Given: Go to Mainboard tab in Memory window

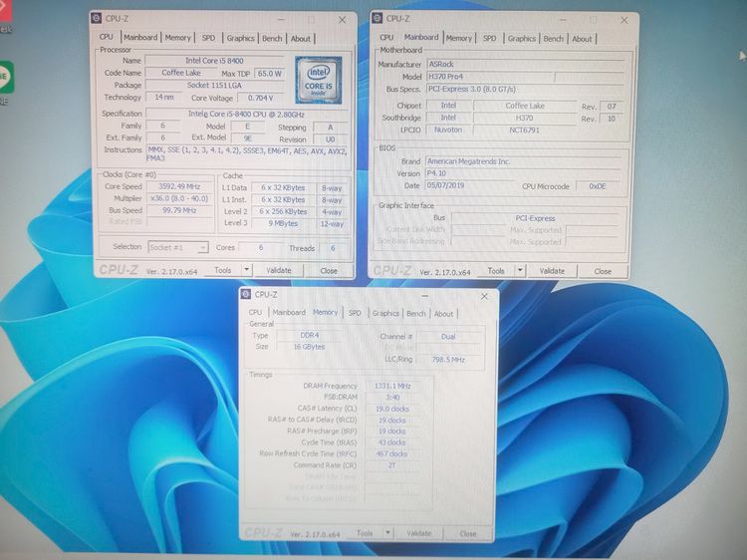Looking at the screenshot, I should coord(289,313).
